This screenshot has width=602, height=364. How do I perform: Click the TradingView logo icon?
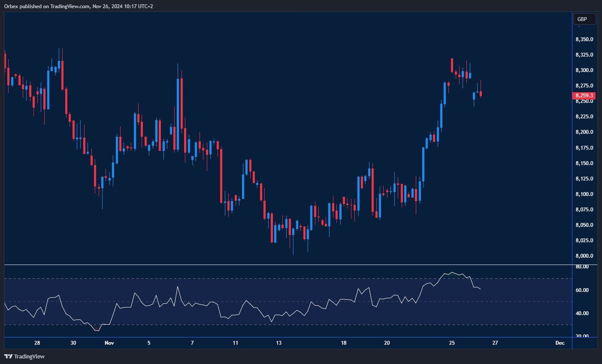click(x=8, y=356)
